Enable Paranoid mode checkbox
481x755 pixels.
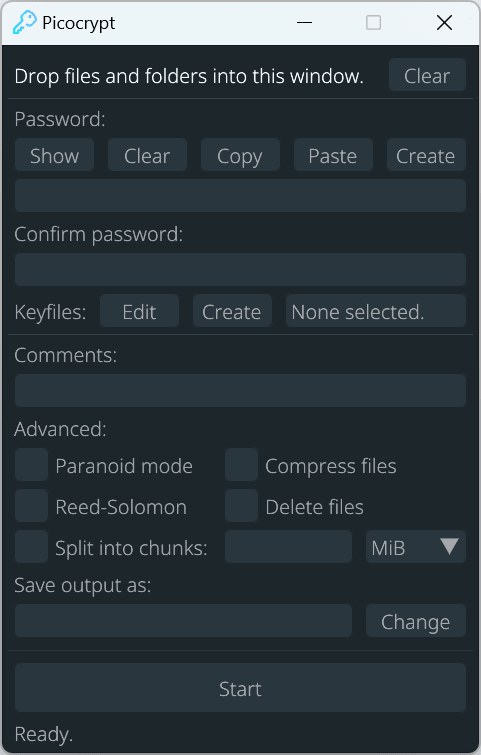tap(31, 465)
